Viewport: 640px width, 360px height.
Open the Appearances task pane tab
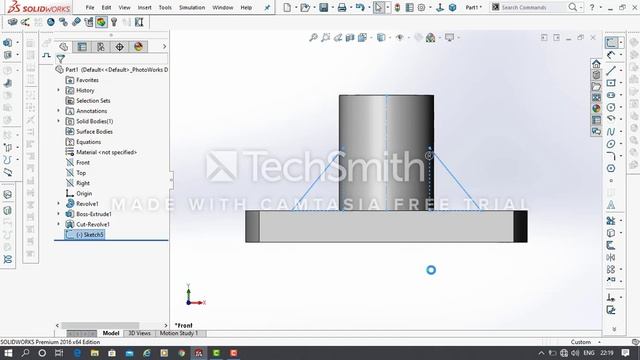pyautogui.click(x=596, y=108)
